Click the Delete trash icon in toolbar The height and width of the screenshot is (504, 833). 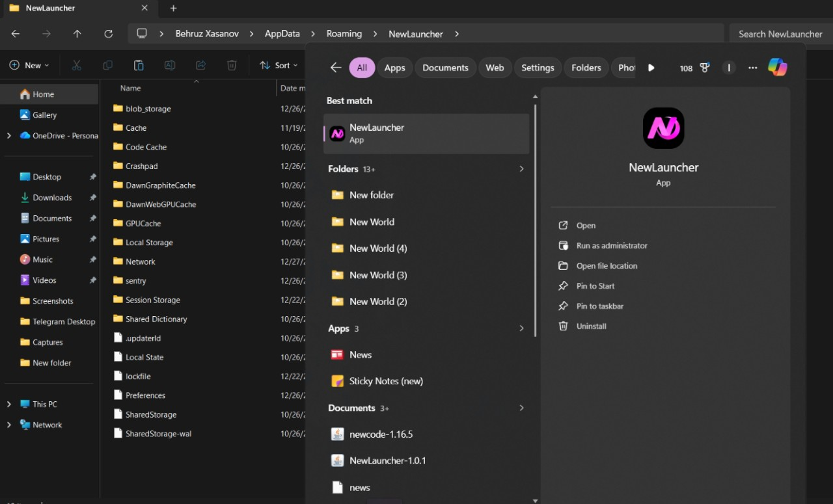pyautogui.click(x=232, y=65)
